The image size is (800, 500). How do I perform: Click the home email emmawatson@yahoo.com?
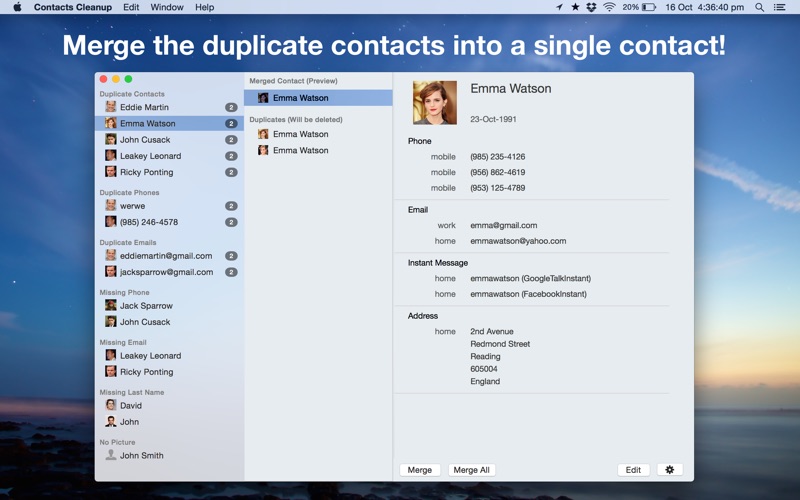[x=518, y=241]
